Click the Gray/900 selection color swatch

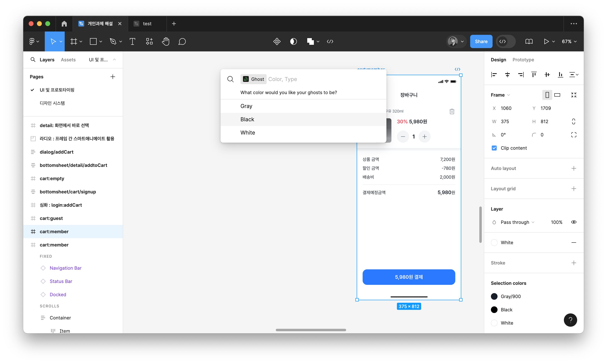click(x=494, y=296)
